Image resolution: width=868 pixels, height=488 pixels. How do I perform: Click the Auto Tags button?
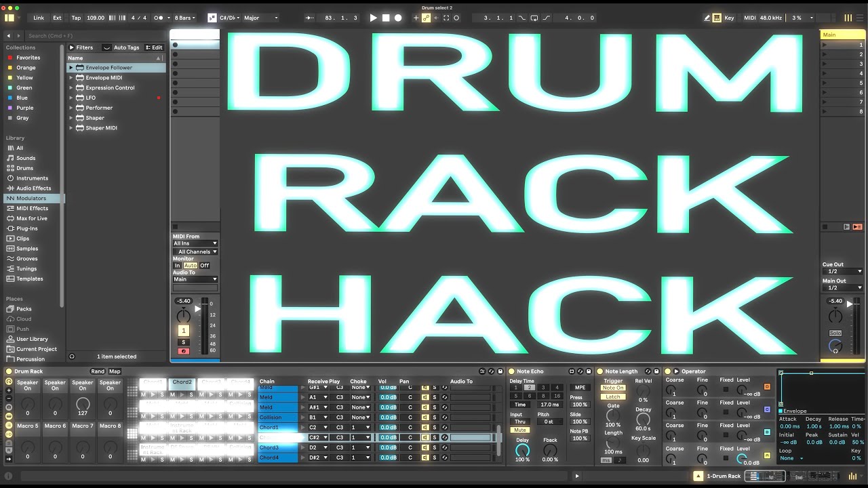[x=121, y=47]
